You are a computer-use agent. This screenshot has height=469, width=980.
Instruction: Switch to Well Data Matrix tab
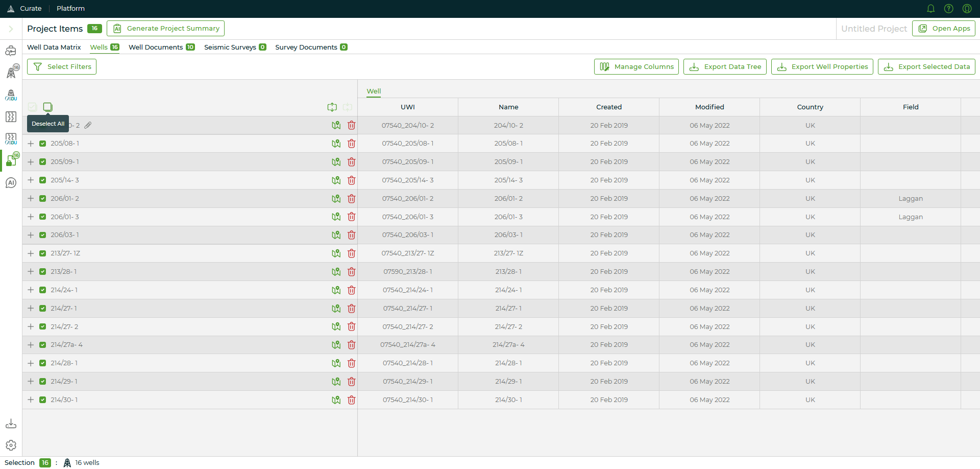[54, 47]
